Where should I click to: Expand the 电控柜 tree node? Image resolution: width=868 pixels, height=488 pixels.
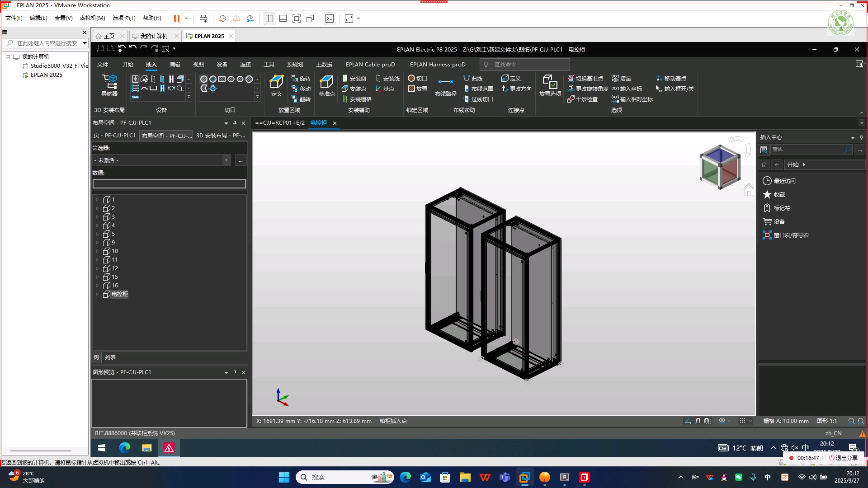point(97,294)
